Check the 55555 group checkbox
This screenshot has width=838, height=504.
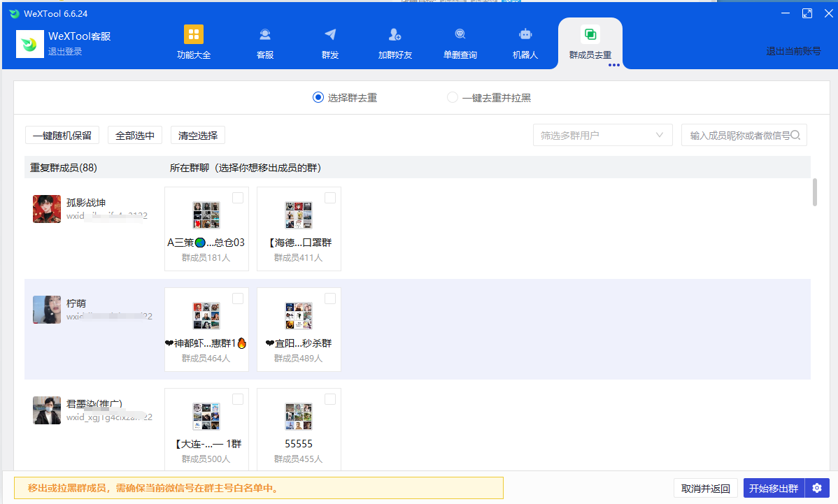pyautogui.click(x=330, y=399)
